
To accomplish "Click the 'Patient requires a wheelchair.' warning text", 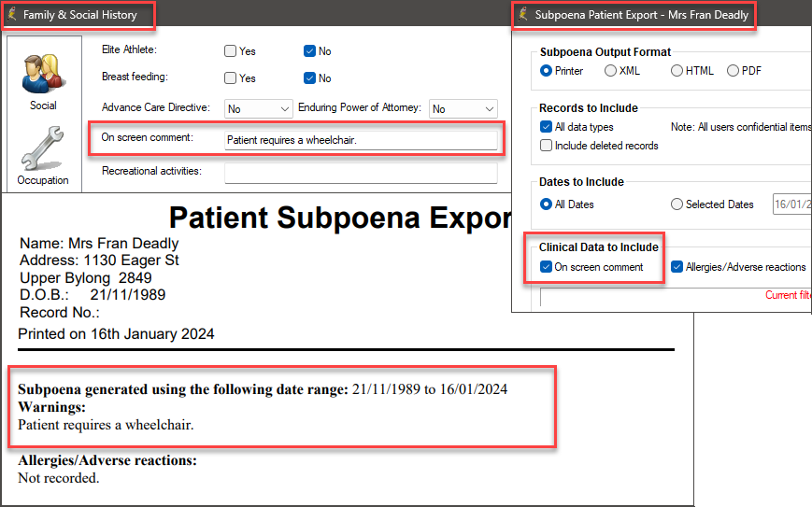I will [x=106, y=425].
